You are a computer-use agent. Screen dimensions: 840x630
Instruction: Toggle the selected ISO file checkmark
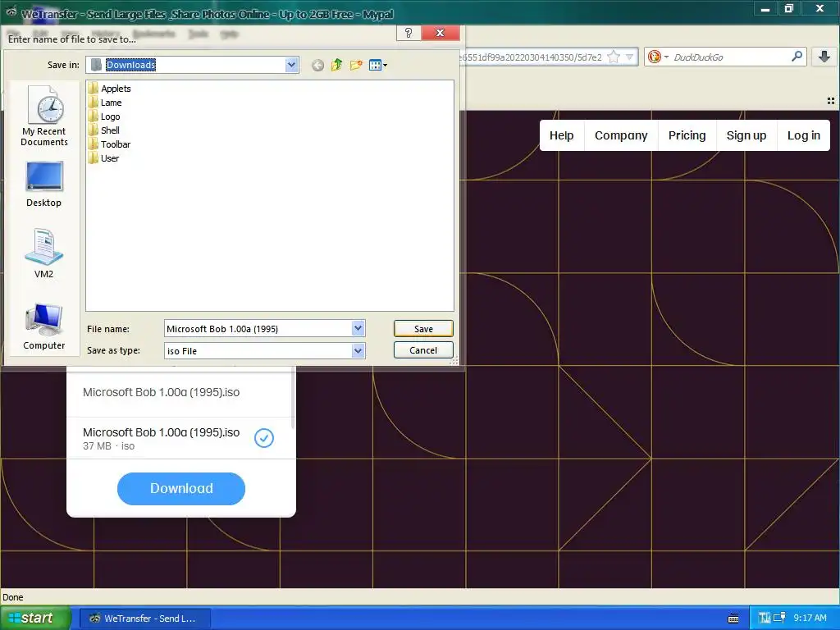point(264,438)
